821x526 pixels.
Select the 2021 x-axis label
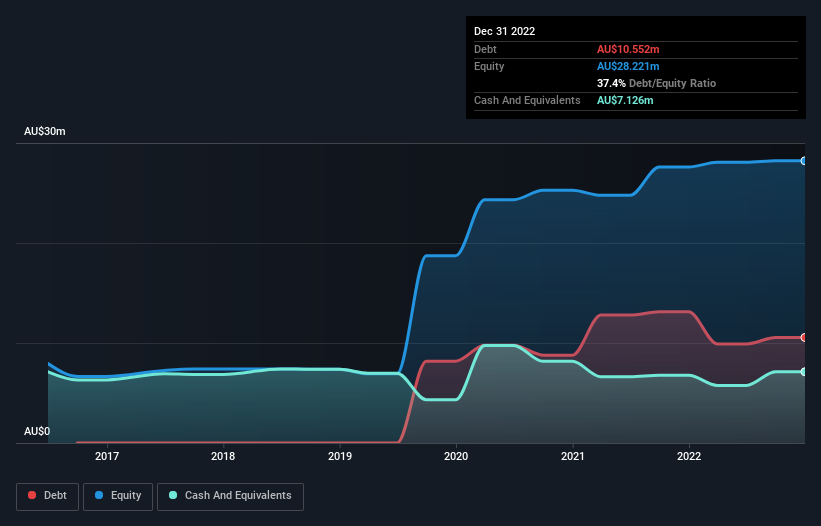coord(573,456)
